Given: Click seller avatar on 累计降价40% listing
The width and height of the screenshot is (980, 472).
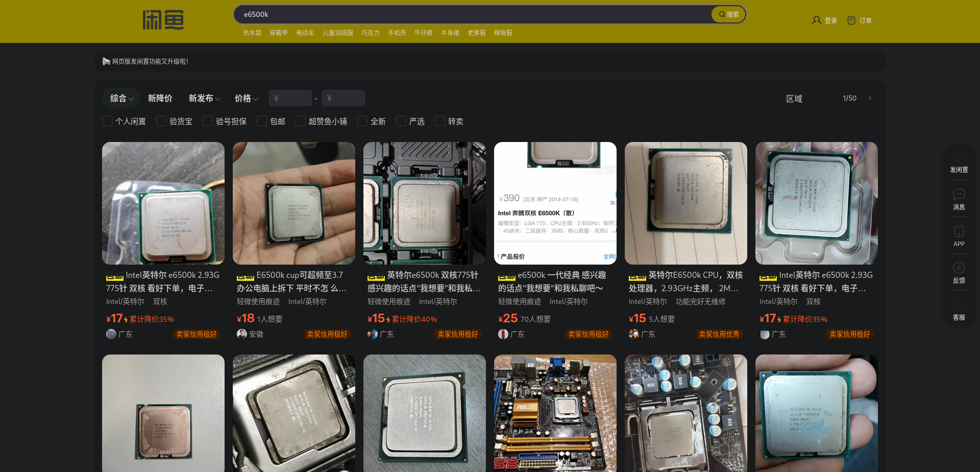Looking at the screenshot, I should pos(373,334).
